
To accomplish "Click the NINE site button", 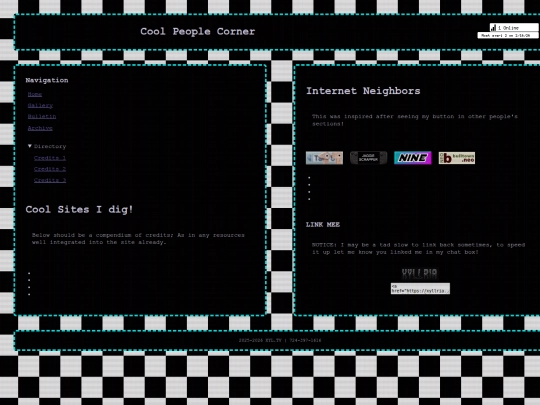I will click(x=413, y=158).
